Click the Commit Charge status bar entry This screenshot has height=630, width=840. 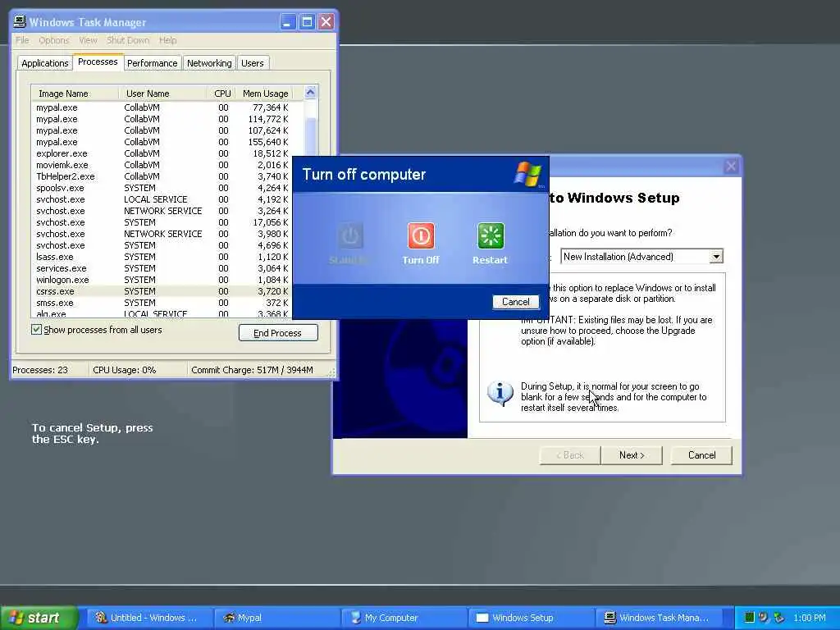tap(252, 370)
